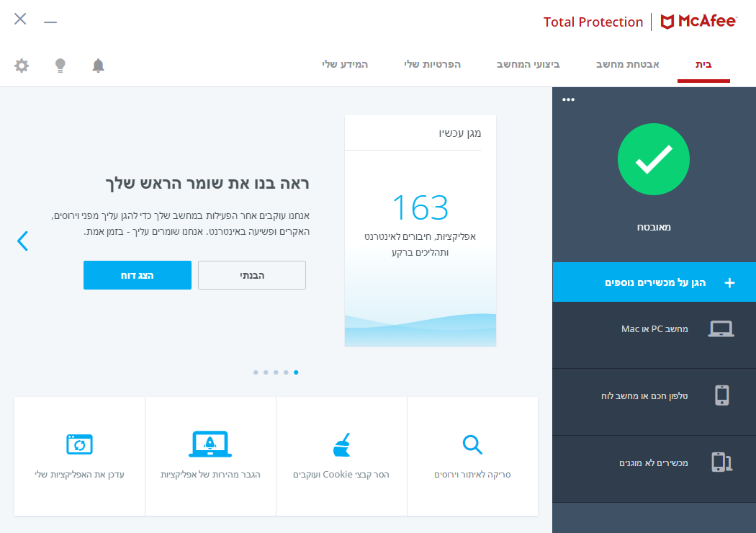This screenshot has width=756, height=533.
Task: Open notifications via the bell icon
Action: (x=99, y=65)
